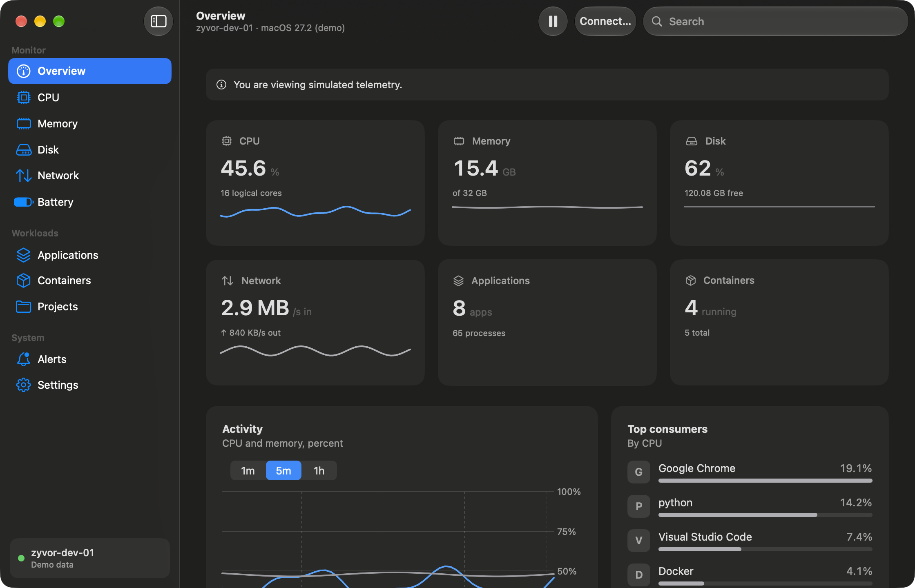Screen dimensions: 915x588
Task: Pause live telemetry updates
Action: click(x=553, y=21)
